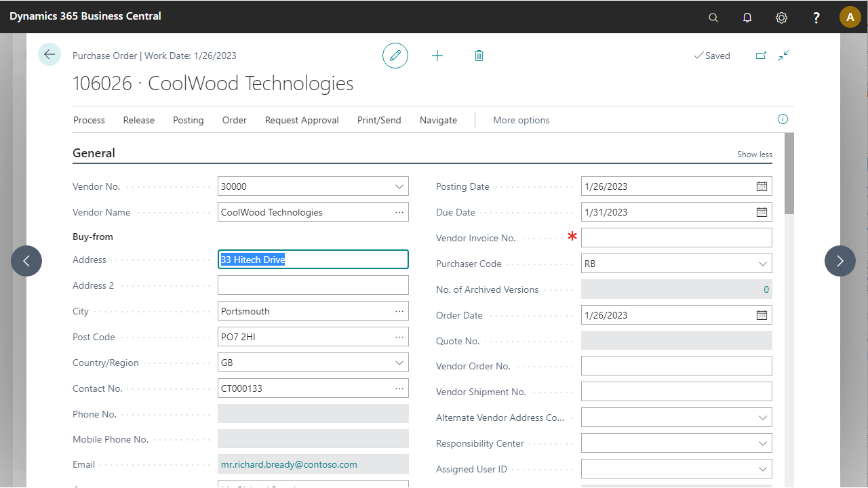Click the Vendor Shipment No. field
The image size is (868, 488).
click(677, 392)
